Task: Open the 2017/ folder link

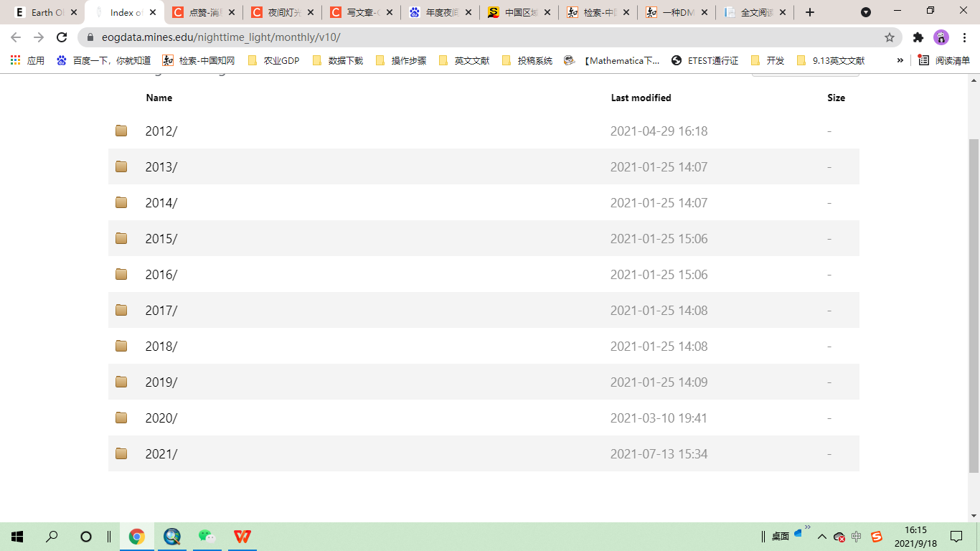Action: 161,311
